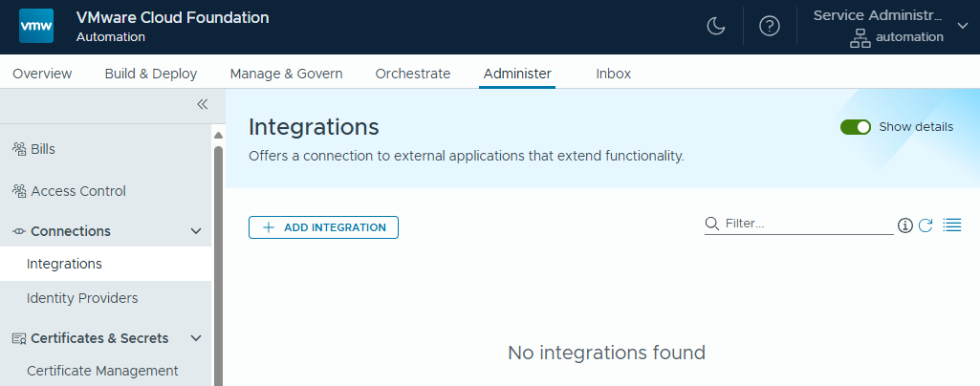Screen dimensions: 980x386
Task: Click the sidebar scroll up arrow
Action: (x=218, y=135)
